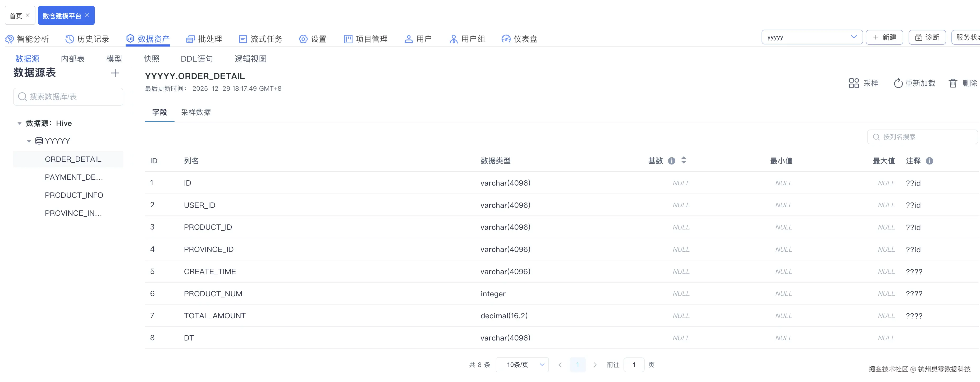Collapse the 数据源: Hive tree node
The image size is (980, 382).
pyautogui.click(x=19, y=123)
